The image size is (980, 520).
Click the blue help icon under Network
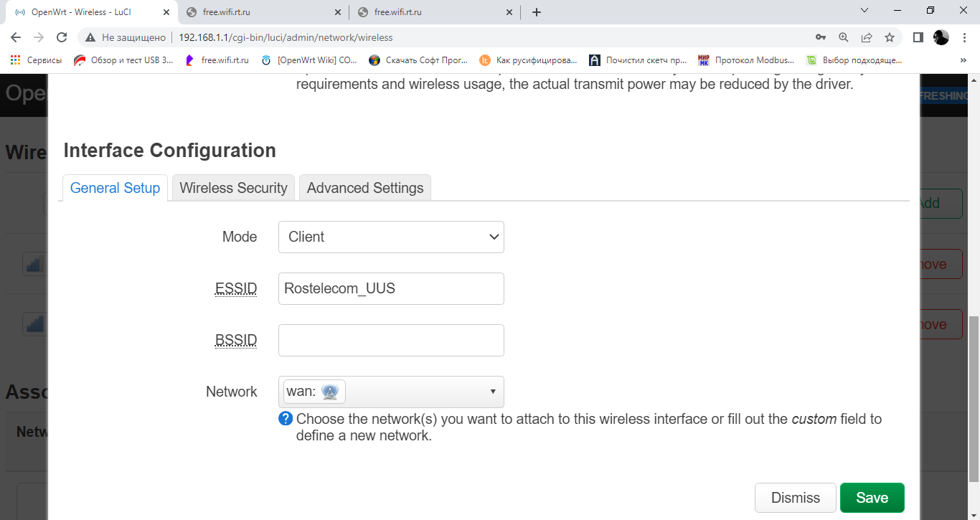point(286,419)
